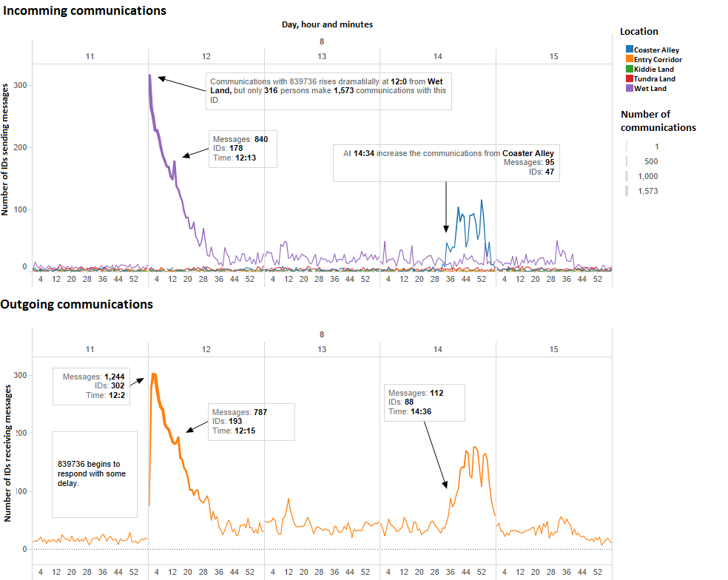Select the Coaster Alley 14:34 annotation box

click(x=446, y=163)
